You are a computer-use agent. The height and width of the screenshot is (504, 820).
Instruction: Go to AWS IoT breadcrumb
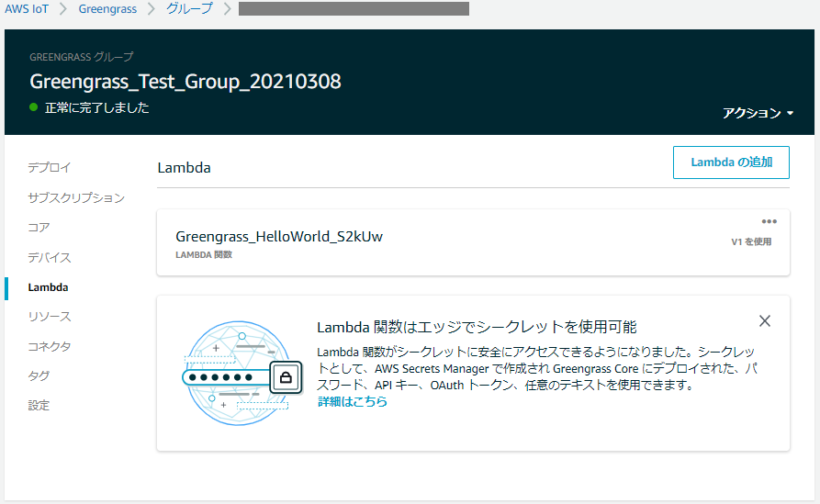pyautogui.click(x=27, y=9)
